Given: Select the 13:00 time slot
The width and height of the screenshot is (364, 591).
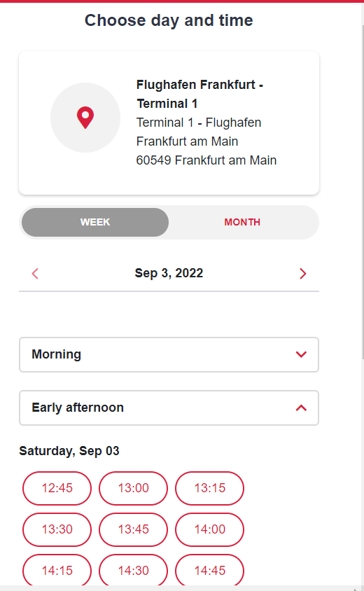Looking at the screenshot, I should point(134,488).
